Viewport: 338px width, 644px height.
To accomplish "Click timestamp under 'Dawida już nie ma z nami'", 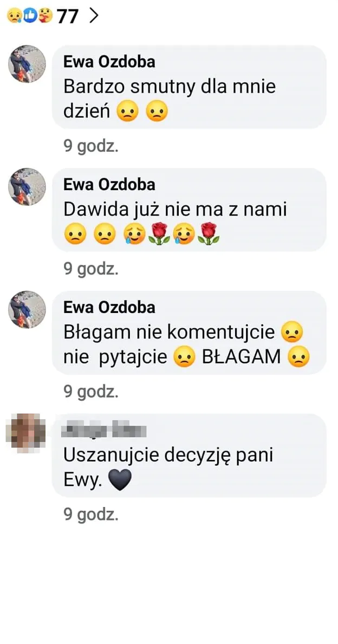I will [x=91, y=269].
